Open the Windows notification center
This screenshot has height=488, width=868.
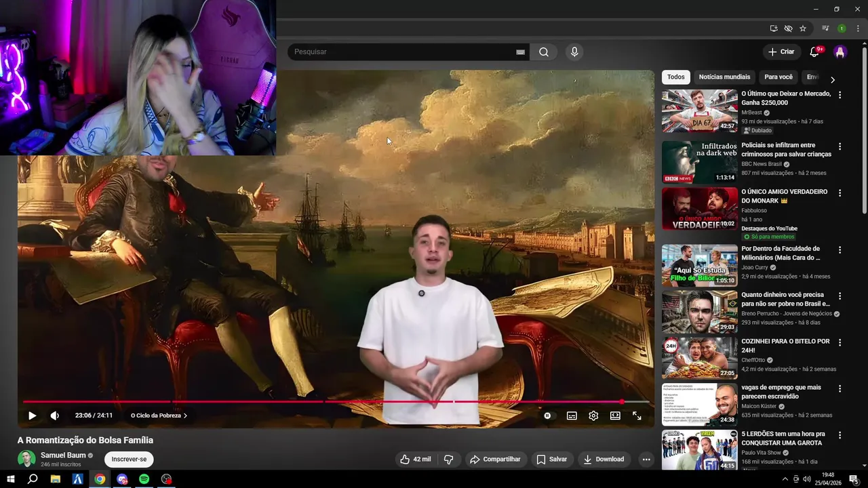(853, 479)
